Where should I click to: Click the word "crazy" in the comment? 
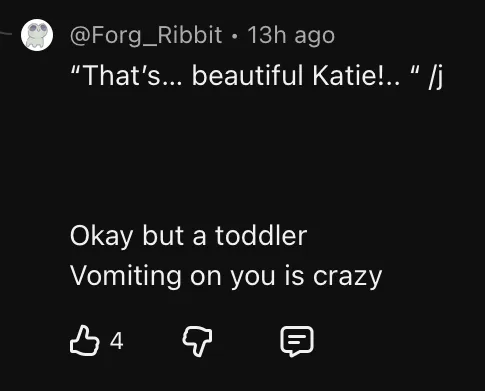point(347,277)
